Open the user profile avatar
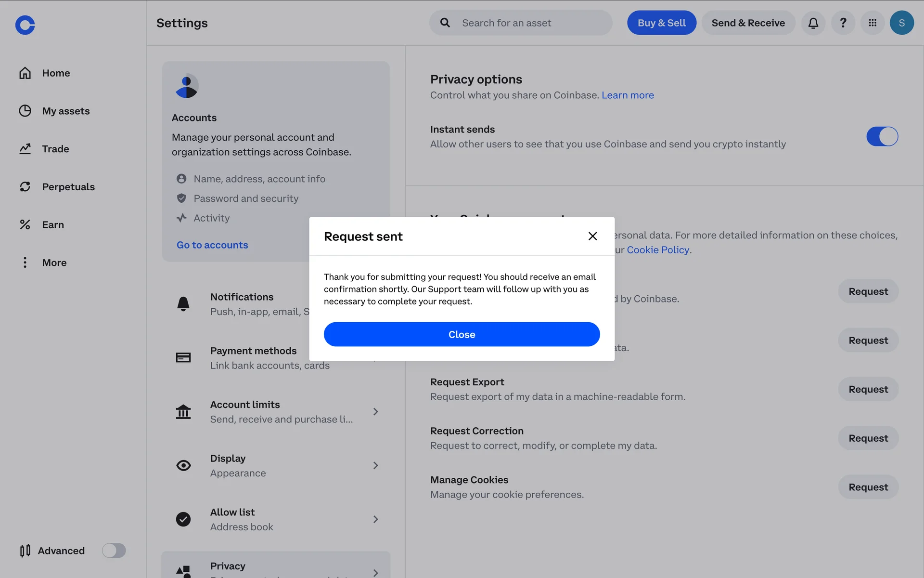924x578 pixels. [901, 23]
